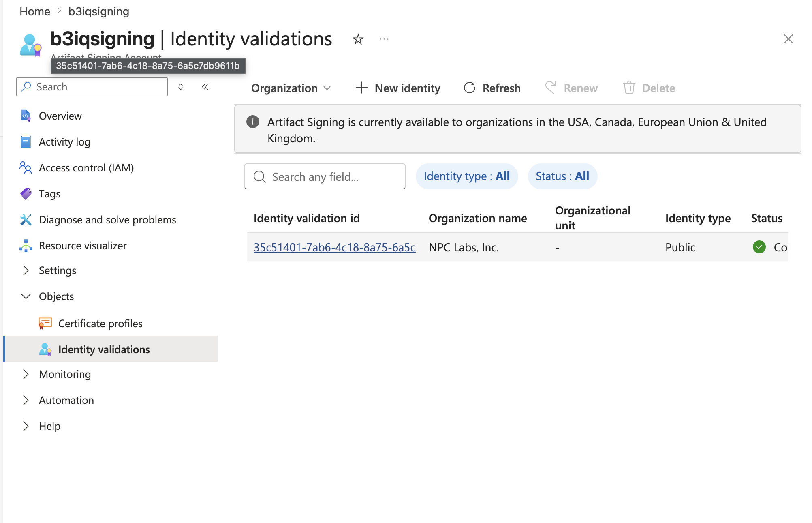Open the more options ellipsis menu

coord(384,39)
